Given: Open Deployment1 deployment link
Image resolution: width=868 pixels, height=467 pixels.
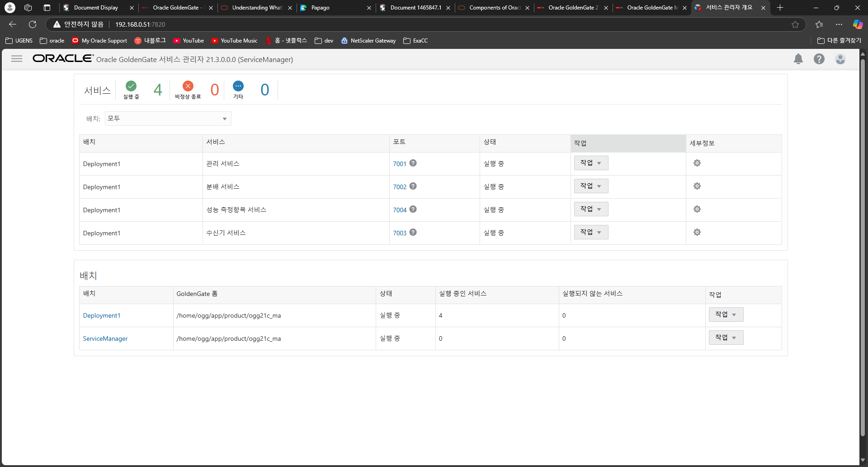Looking at the screenshot, I should tap(102, 315).
